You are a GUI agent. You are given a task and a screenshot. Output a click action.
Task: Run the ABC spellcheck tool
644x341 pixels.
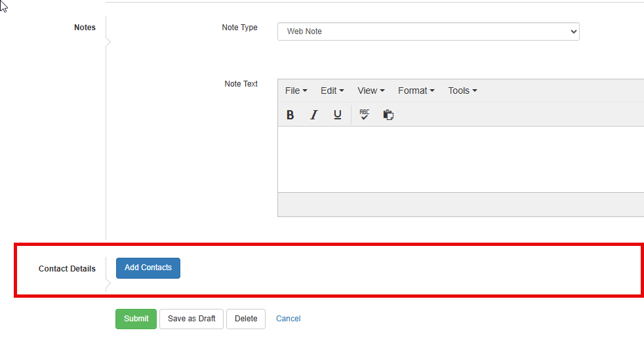pyautogui.click(x=365, y=115)
